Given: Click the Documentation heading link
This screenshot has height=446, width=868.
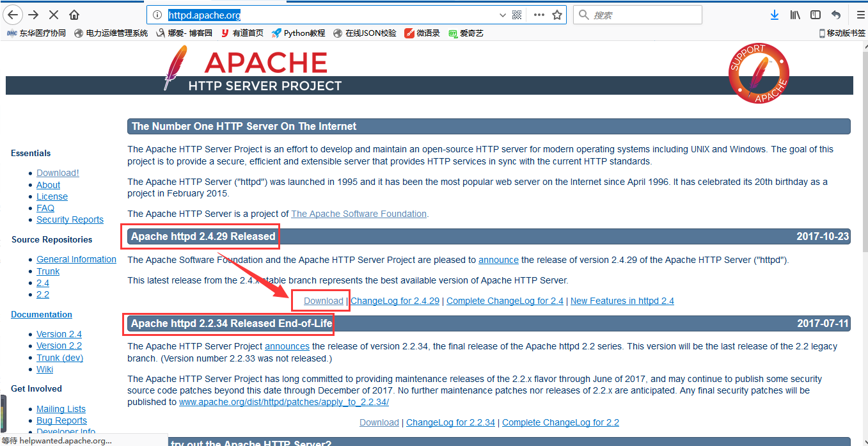Looking at the screenshot, I should point(42,314).
